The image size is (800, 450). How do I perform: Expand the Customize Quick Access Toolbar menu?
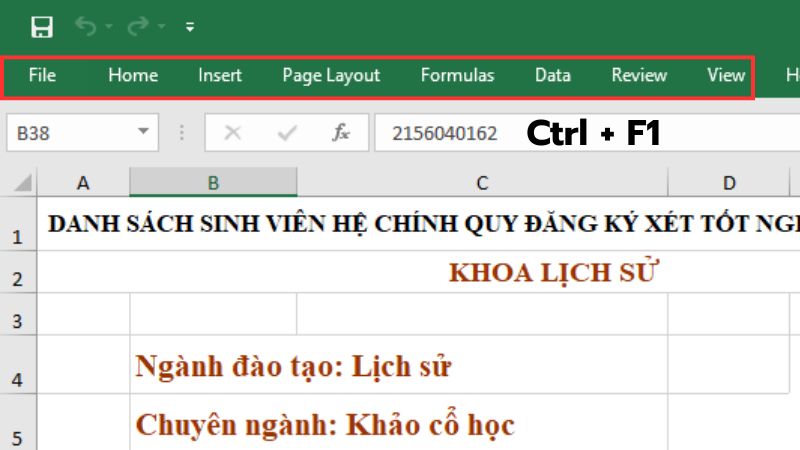pyautogui.click(x=190, y=27)
